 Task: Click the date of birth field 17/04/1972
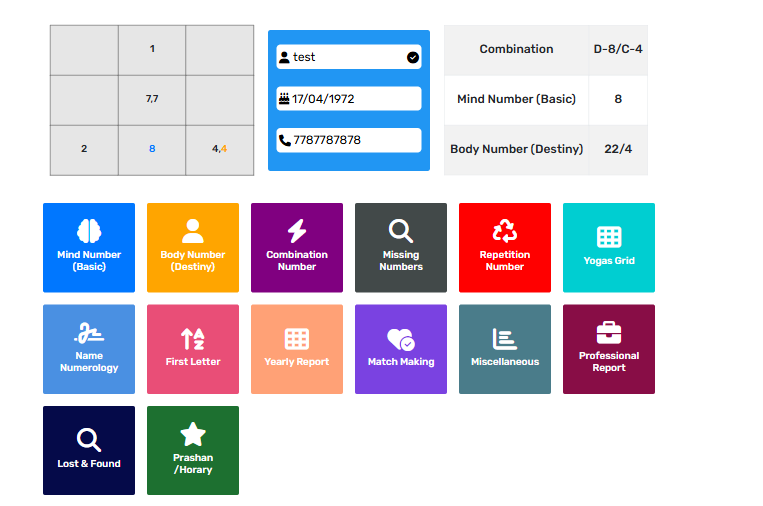click(x=350, y=99)
